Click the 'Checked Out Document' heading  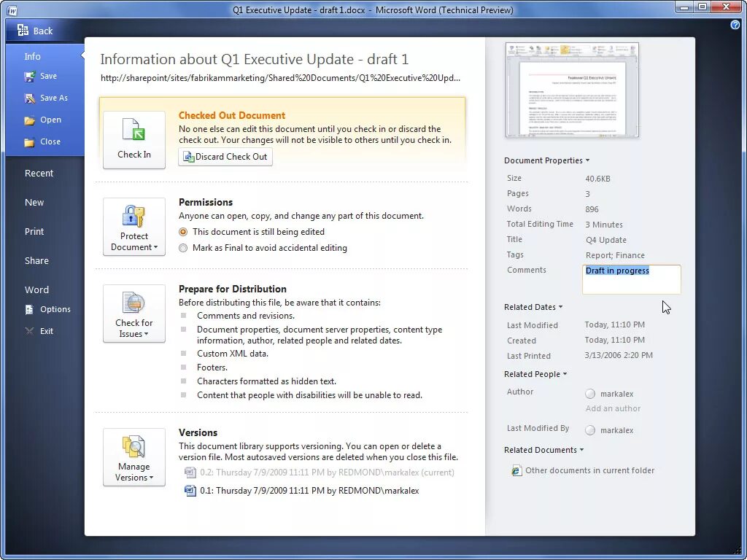[x=231, y=115]
